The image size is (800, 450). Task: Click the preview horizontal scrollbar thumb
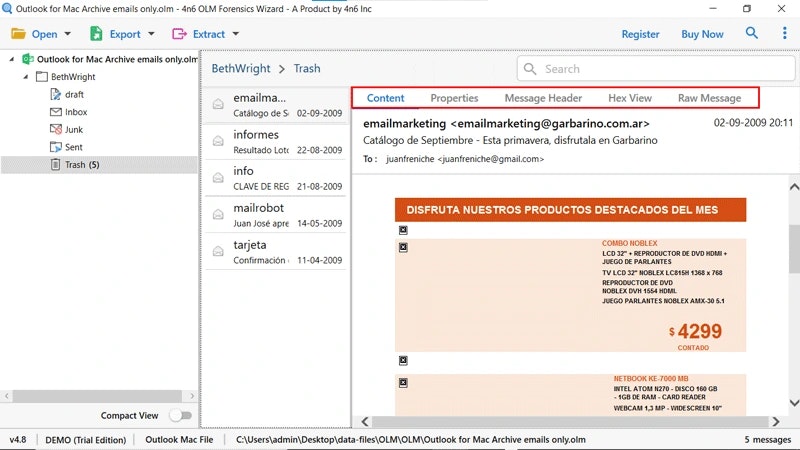[x=570, y=421]
